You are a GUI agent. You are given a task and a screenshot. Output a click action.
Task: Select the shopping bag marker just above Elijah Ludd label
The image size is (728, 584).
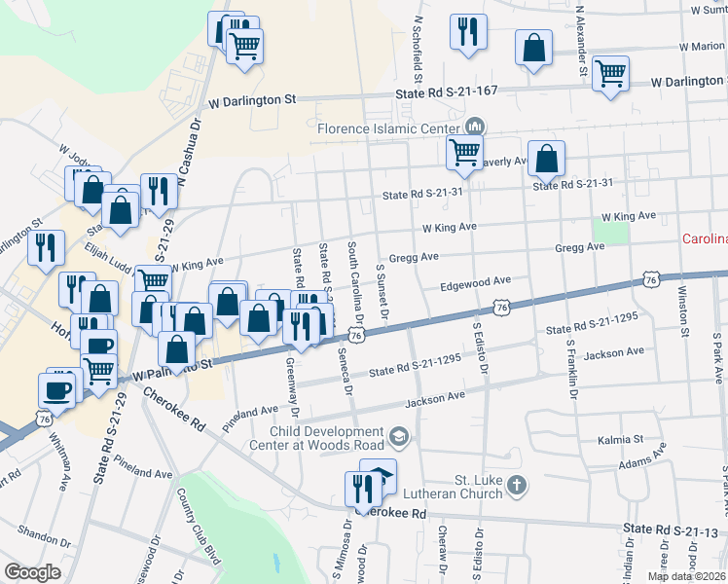pos(121,211)
